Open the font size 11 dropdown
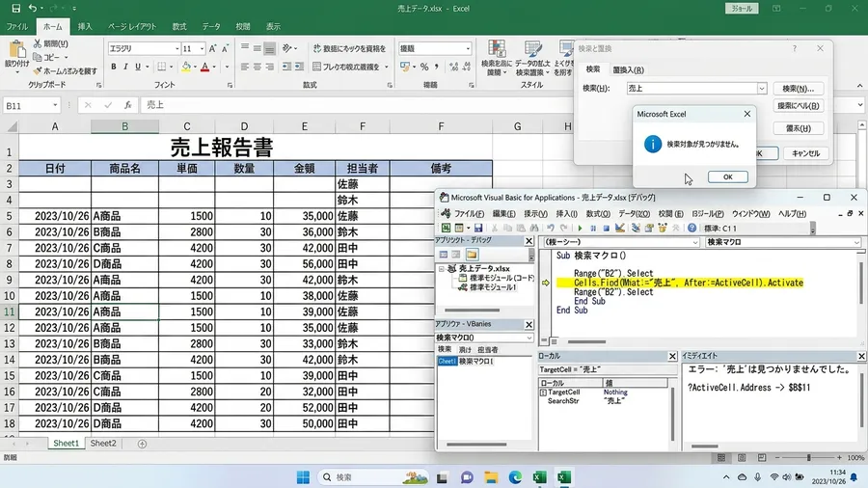The height and width of the screenshot is (488, 868). (x=203, y=48)
